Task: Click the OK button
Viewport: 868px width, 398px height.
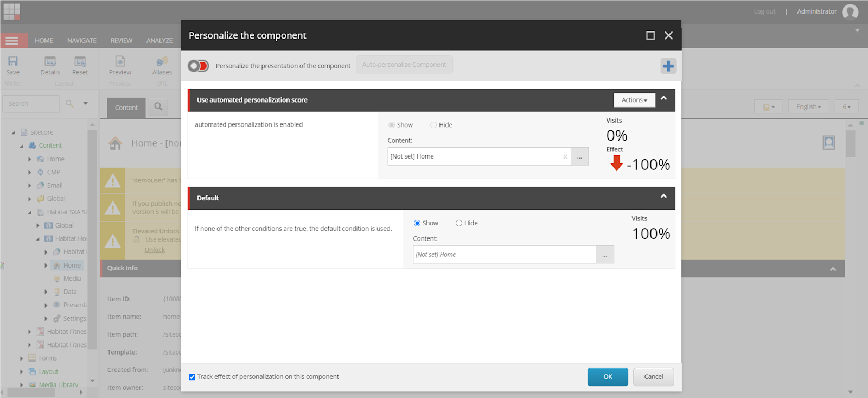Action: coord(608,377)
